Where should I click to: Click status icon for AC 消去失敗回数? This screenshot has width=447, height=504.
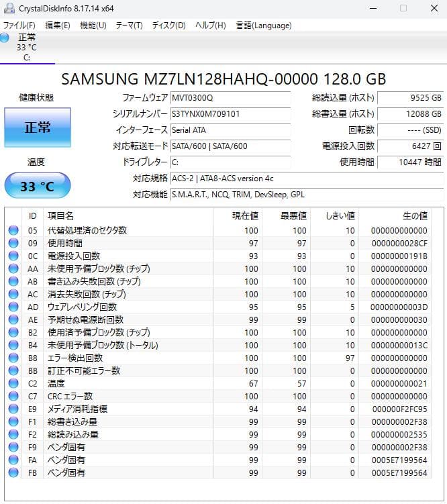13,294
